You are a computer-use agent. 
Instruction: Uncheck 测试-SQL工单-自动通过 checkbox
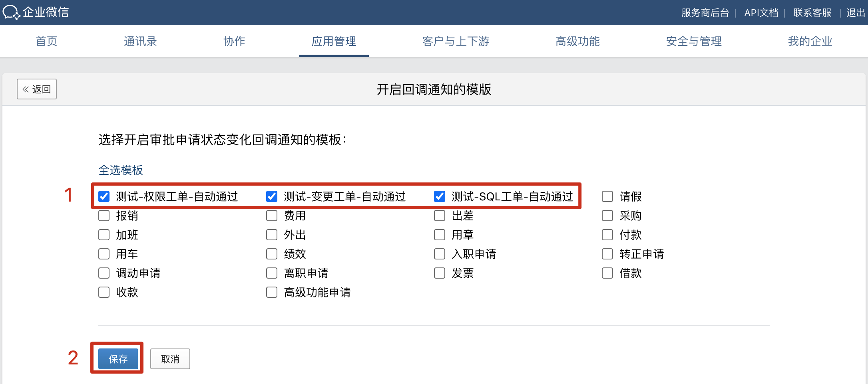tap(440, 196)
